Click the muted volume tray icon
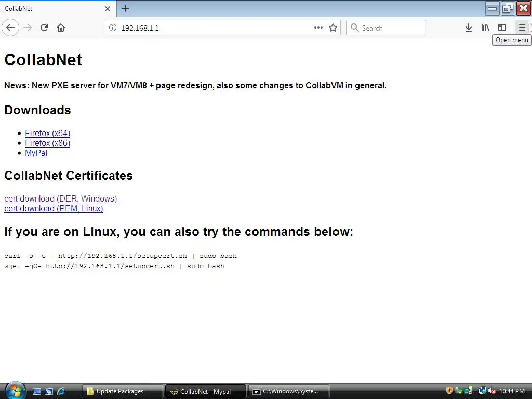532x399 pixels. [491, 391]
